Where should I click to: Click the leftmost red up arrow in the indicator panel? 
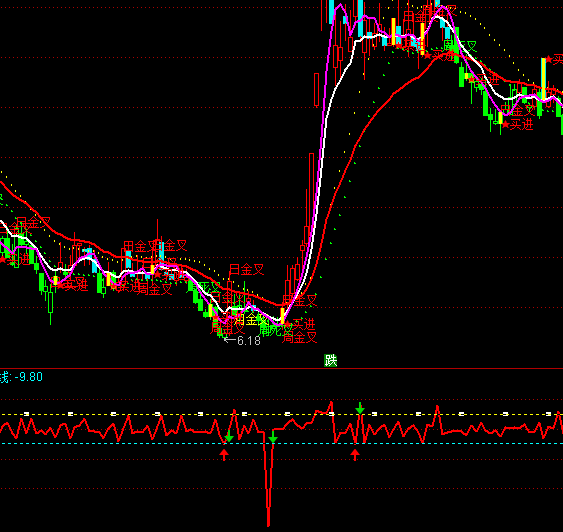(x=224, y=455)
